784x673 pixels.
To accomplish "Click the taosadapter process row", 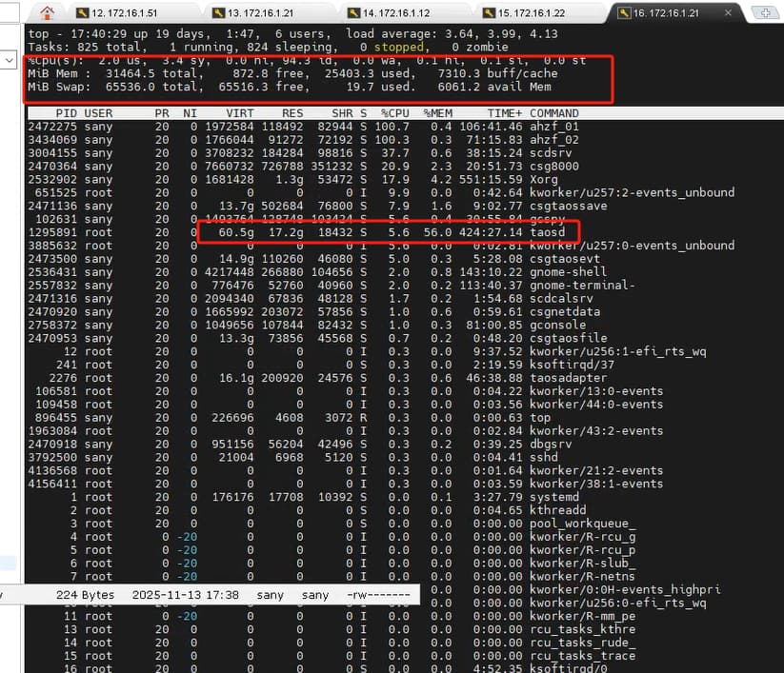I will [x=381, y=378].
